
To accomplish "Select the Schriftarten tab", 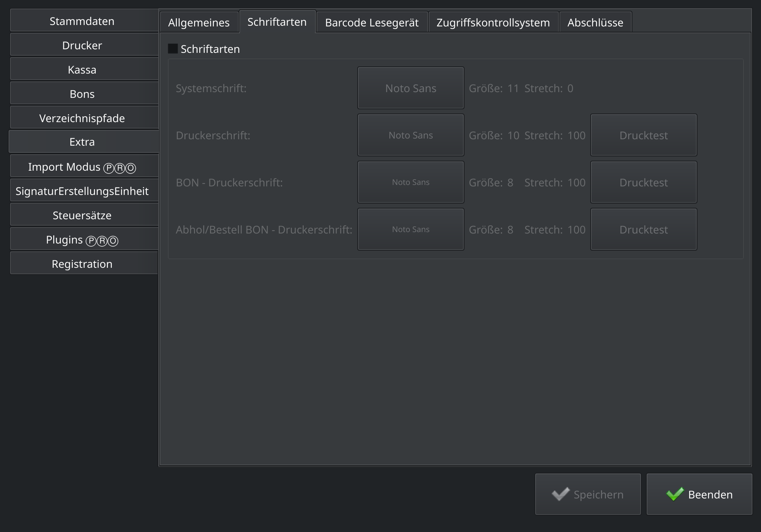I will tap(277, 22).
